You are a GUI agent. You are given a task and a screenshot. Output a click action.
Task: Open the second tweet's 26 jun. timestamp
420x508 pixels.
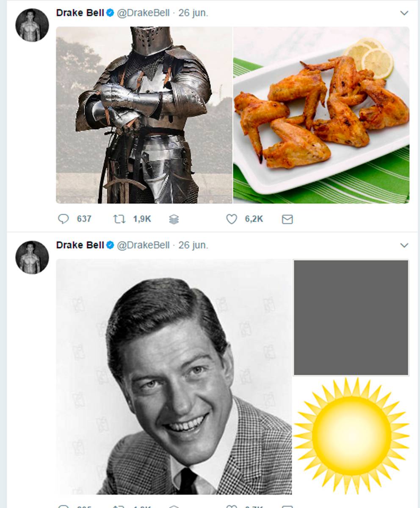click(193, 245)
